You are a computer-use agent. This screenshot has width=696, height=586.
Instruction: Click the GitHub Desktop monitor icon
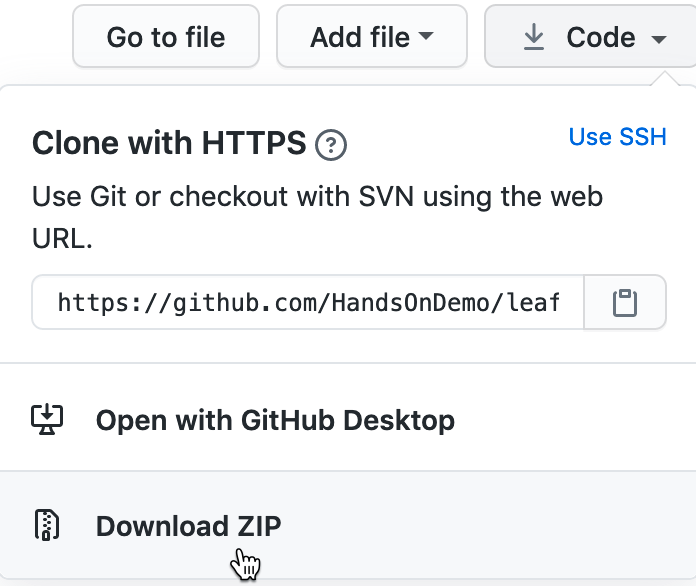pos(47,419)
